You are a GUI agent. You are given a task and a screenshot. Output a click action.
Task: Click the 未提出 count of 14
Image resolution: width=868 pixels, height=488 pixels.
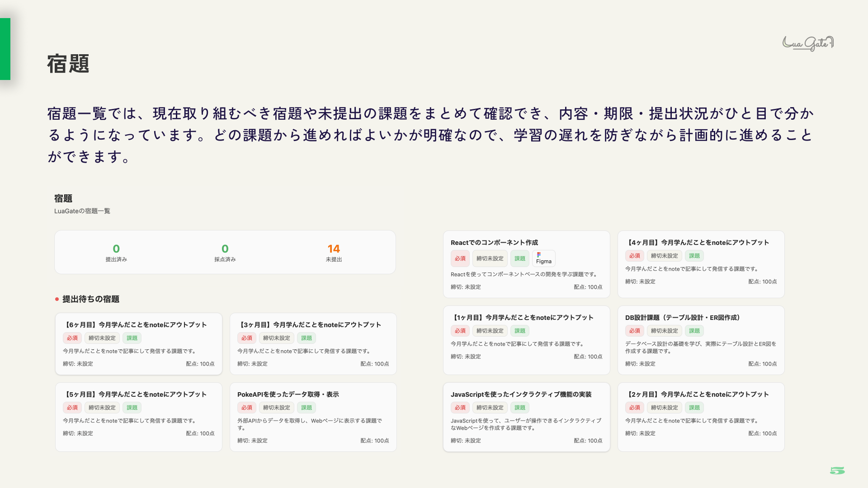point(334,249)
